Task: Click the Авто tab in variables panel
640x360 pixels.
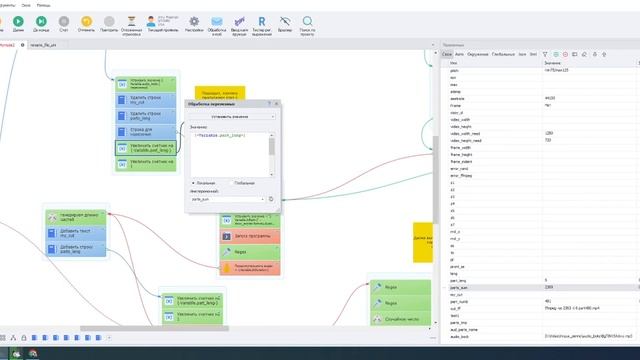Action: point(459,54)
